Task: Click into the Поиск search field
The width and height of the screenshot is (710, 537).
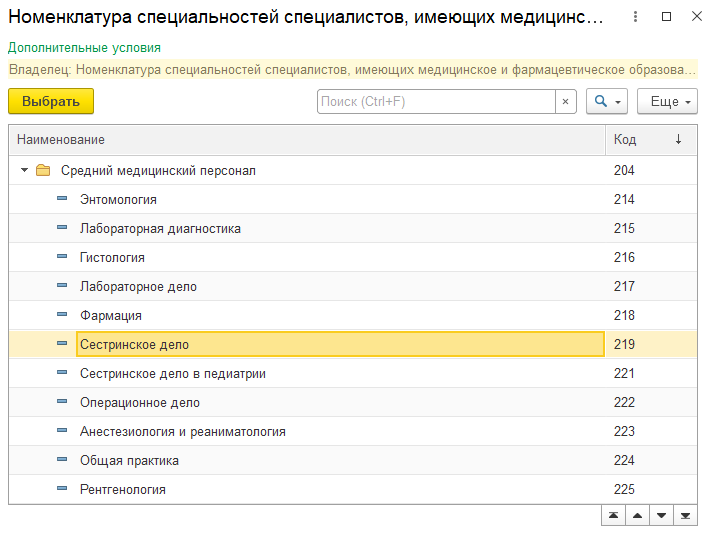Action: pyautogui.click(x=435, y=102)
